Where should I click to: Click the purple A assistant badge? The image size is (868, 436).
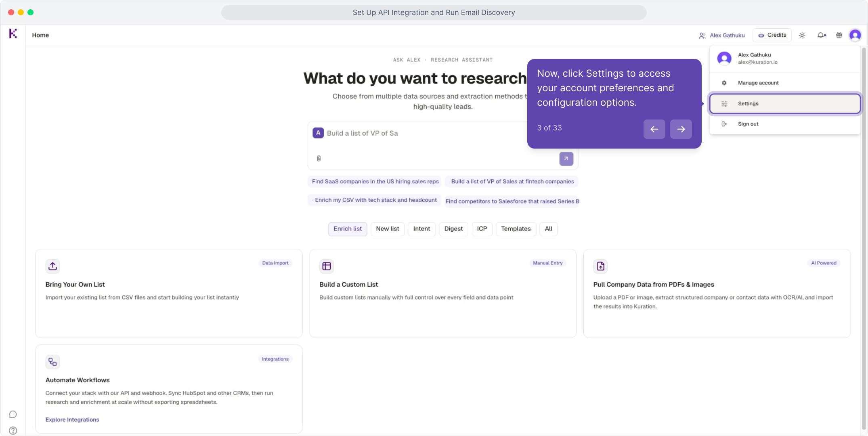point(318,133)
